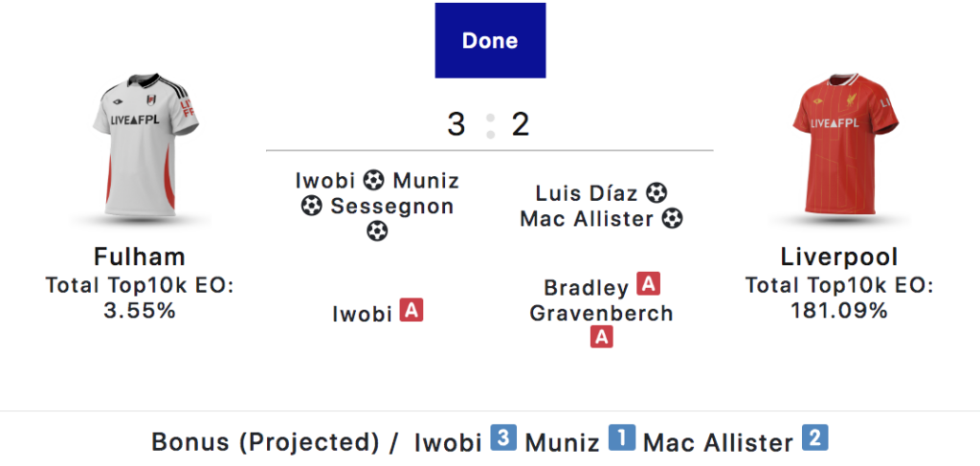Click the Bonus (Projected) label
This screenshot has height=466, width=980.
pos(265,442)
